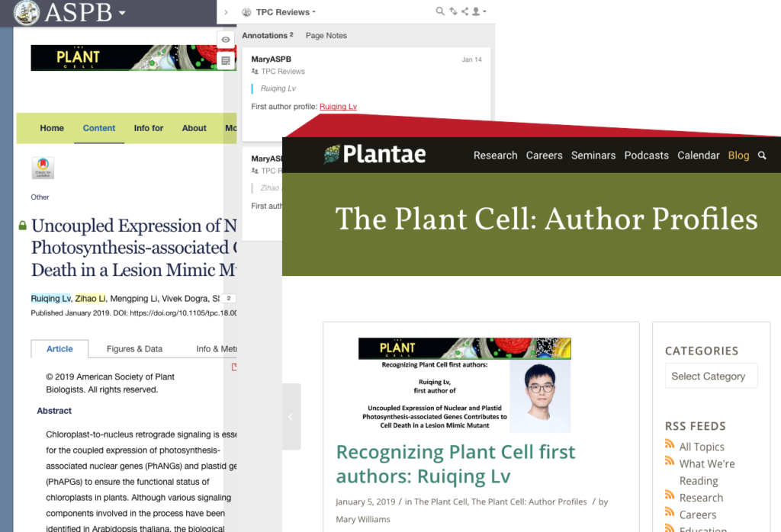
Task: Open Calendar in the Plantae menu
Action: coord(699,155)
